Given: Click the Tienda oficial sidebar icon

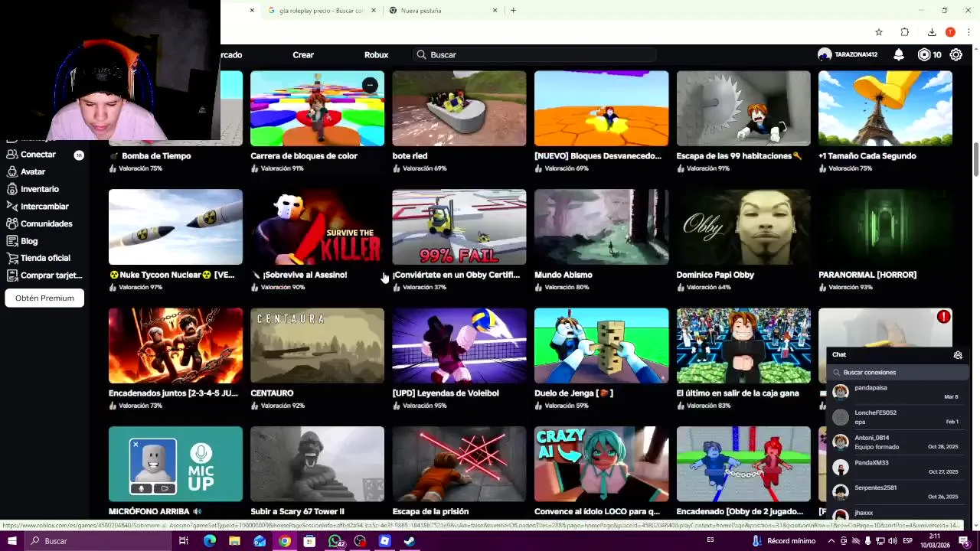Looking at the screenshot, I should (12, 258).
